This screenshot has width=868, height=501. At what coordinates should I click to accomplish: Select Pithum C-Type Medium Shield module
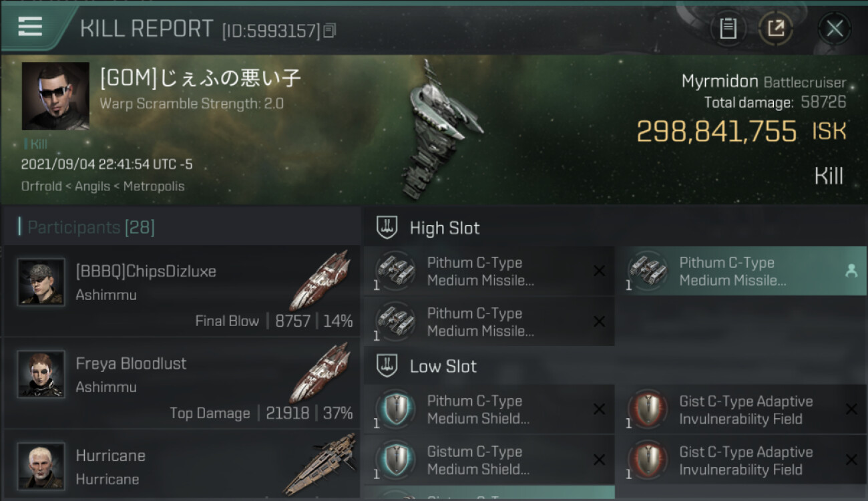(489, 409)
